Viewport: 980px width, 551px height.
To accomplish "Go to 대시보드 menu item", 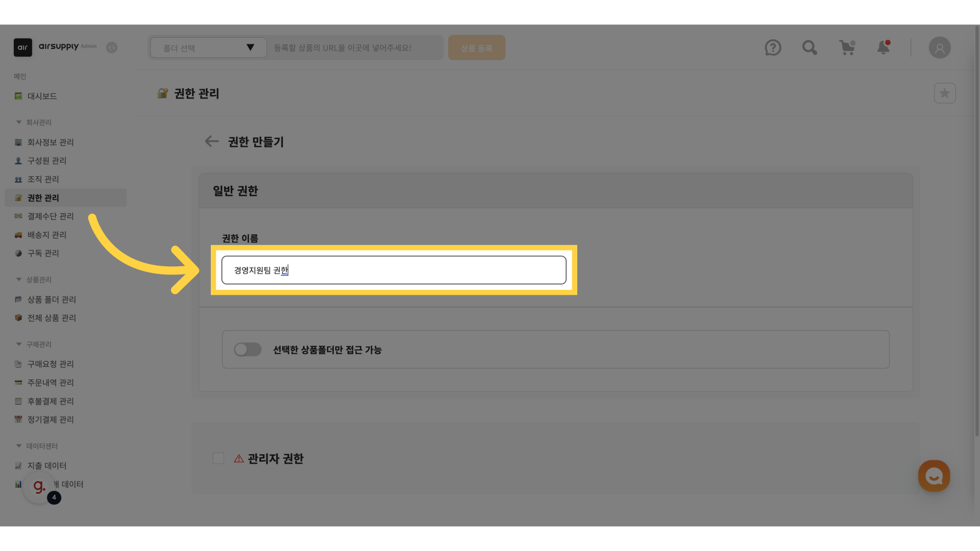I will 42,96.
